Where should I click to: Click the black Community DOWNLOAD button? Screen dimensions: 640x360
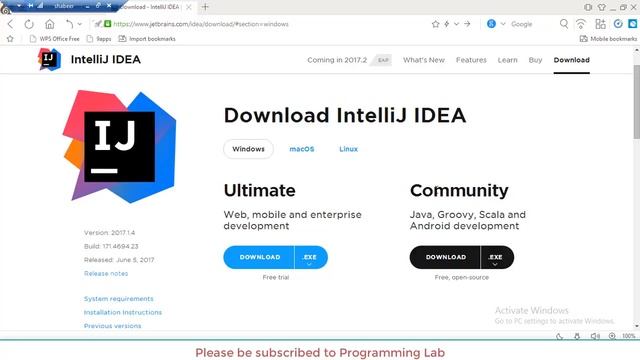(x=445, y=257)
